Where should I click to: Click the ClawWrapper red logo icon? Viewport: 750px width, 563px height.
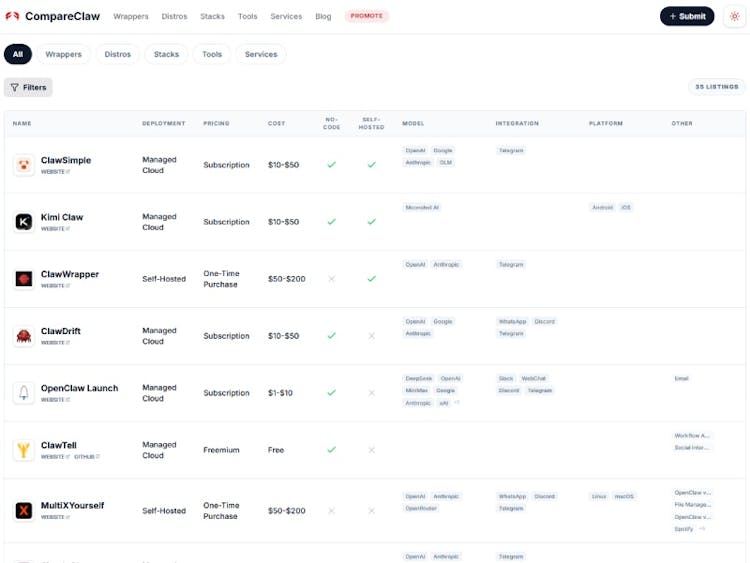click(24, 279)
